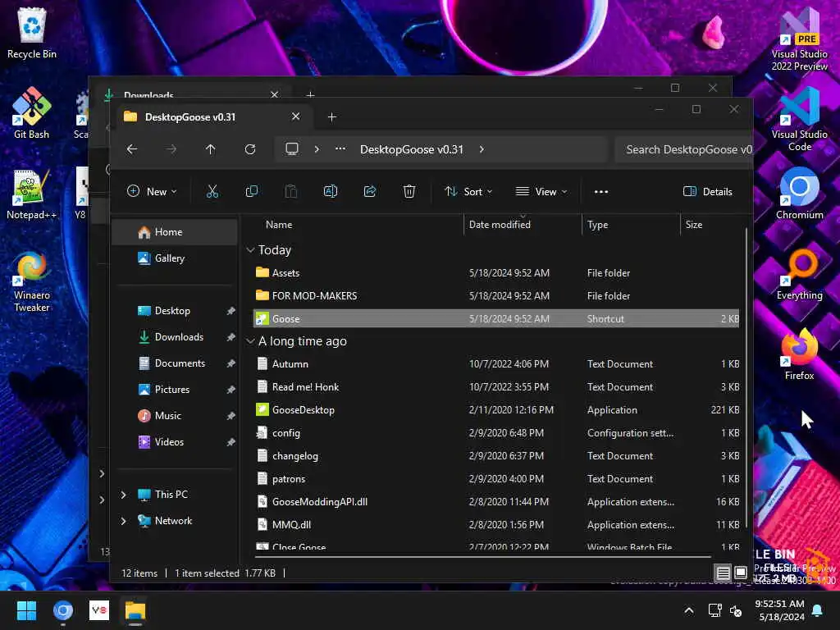Collapse the A long time ago group

click(250, 340)
